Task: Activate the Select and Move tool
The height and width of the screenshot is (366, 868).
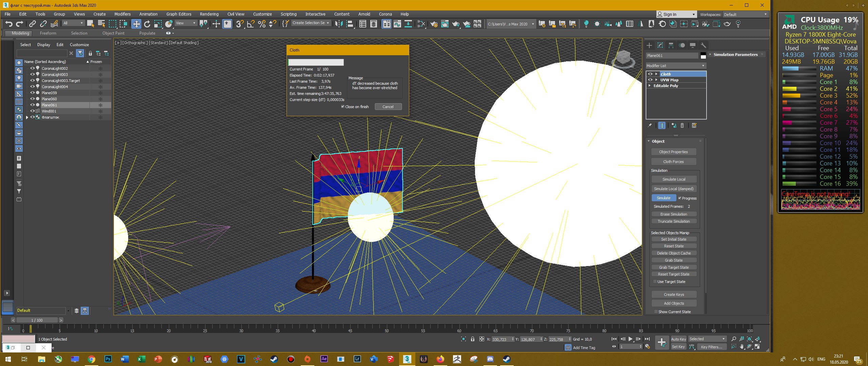Action: coord(136,24)
